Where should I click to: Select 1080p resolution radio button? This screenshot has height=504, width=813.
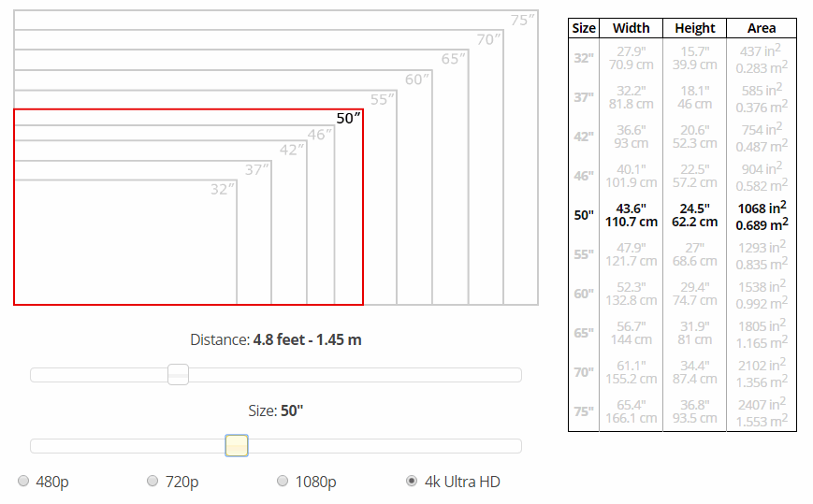(x=283, y=482)
